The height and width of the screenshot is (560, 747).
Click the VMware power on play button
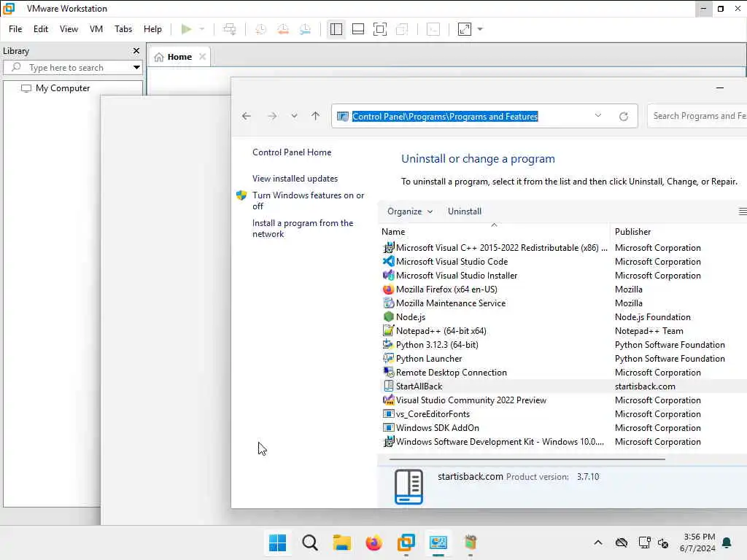coord(186,29)
